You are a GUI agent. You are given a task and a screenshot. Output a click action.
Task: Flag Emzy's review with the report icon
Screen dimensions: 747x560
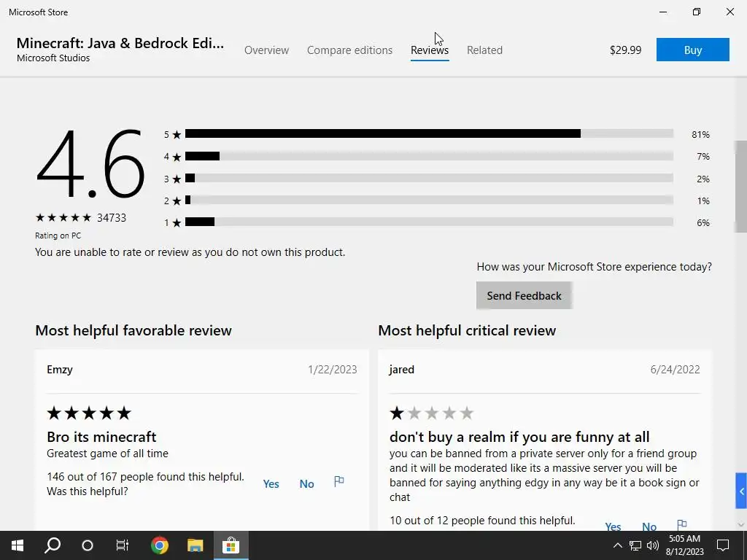pos(339,481)
